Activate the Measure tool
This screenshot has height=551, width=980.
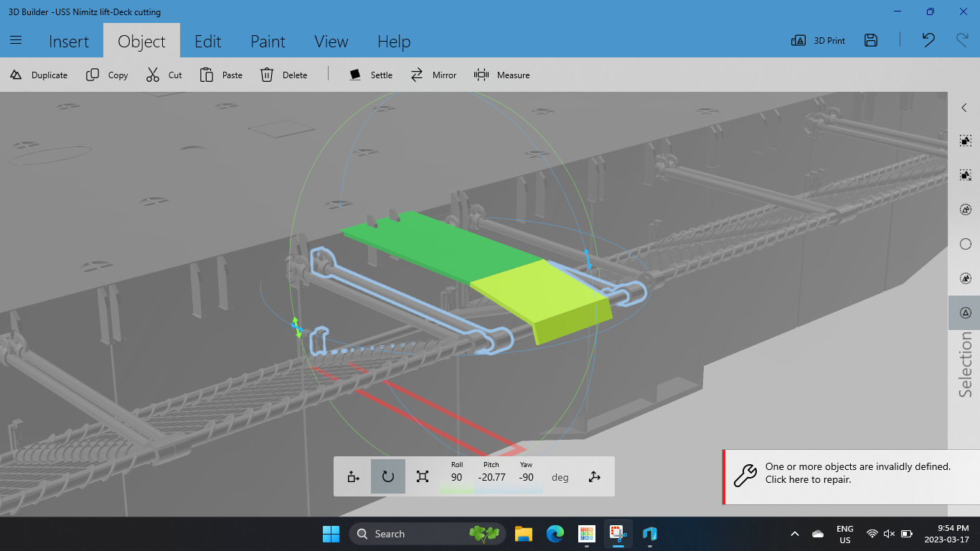click(502, 75)
